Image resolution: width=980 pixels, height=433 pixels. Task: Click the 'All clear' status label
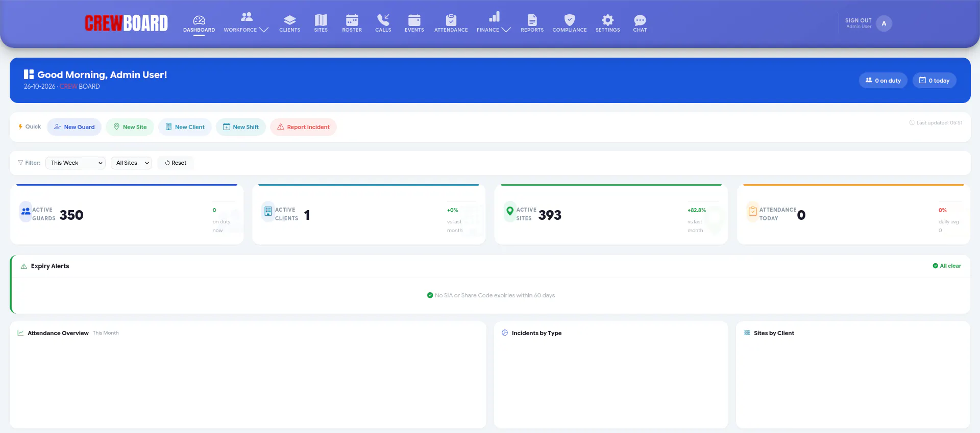947,266
